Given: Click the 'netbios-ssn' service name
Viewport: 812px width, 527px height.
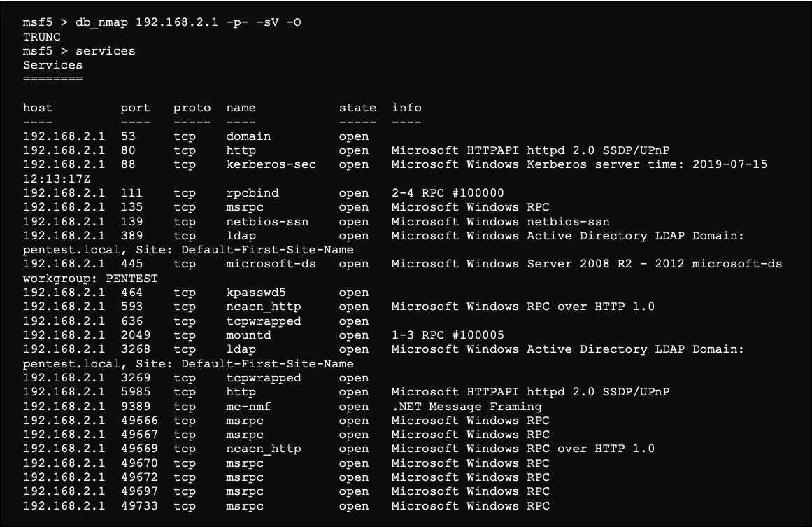Looking at the screenshot, I should click(x=267, y=221).
